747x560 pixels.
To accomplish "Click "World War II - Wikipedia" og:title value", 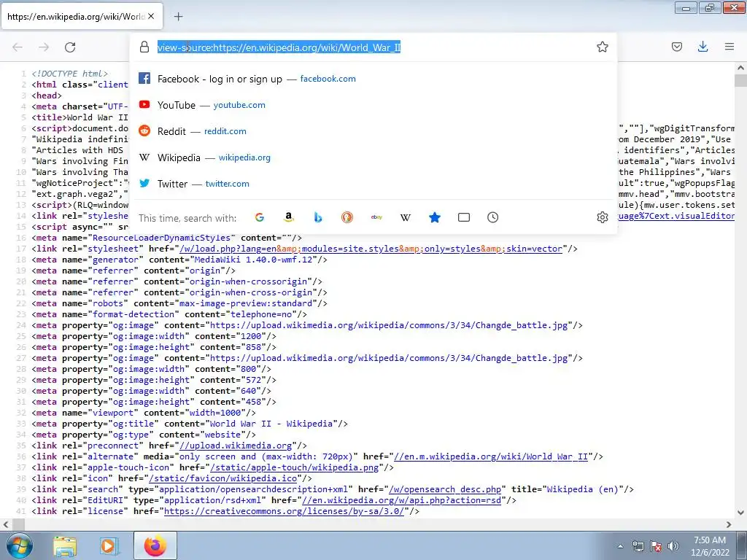I will [271, 424].
